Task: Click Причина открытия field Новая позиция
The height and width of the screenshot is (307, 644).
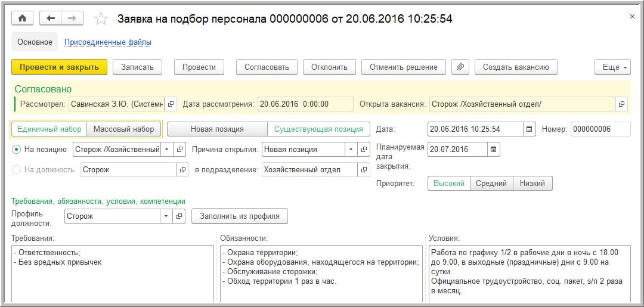Action: pyautogui.click(x=304, y=150)
